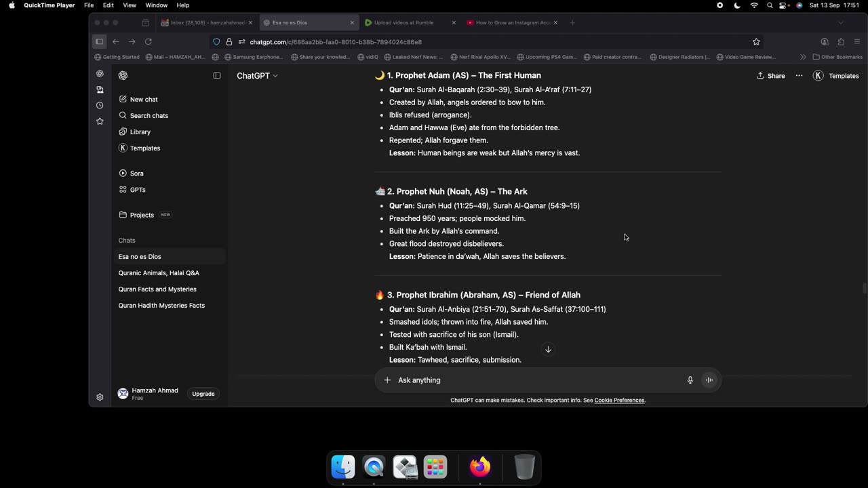
Task: Bookmark this page with the star
Action: pyautogui.click(x=756, y=41)
